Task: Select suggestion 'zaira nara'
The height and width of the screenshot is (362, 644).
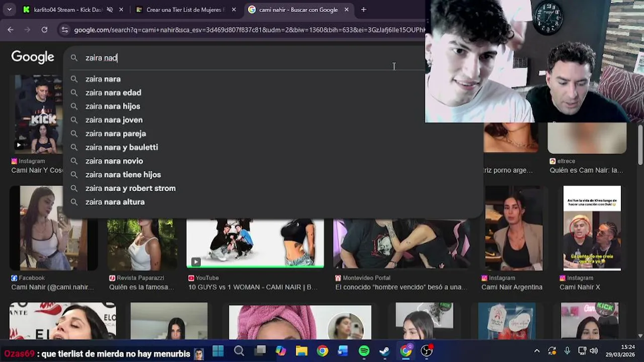Action: pyautogui.click(x=103, y=79)
